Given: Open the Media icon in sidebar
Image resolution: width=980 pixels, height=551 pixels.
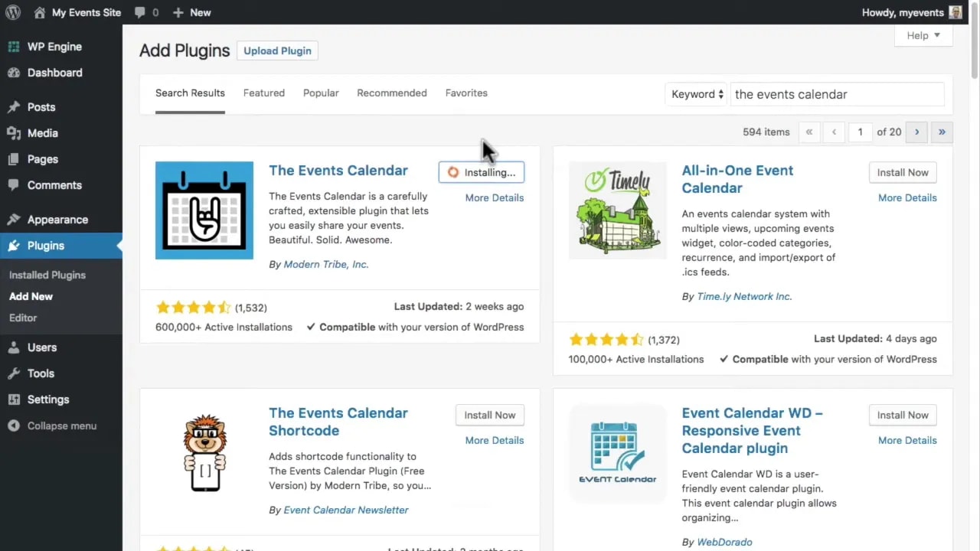Looking at the screenshot, I should tap(14, 133).
